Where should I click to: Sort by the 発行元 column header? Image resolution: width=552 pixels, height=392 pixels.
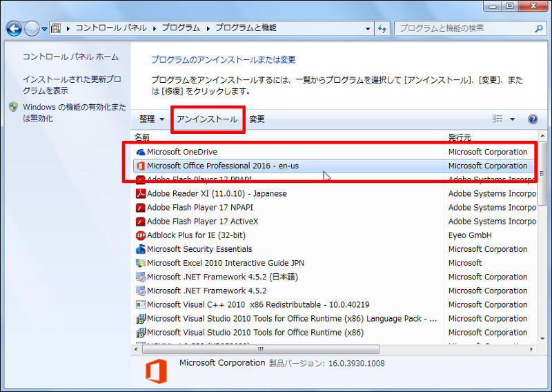click(460, 137)
